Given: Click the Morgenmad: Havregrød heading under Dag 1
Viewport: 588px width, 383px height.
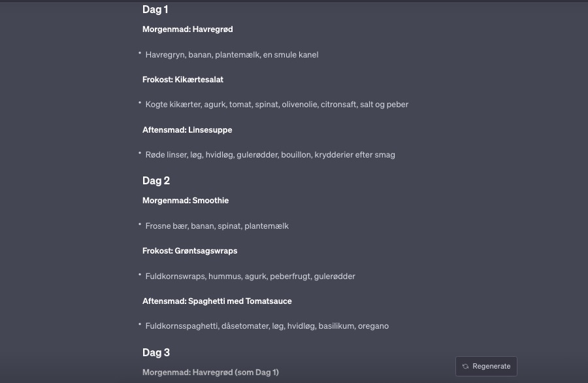Looking at the screenshot, I should [x=188, y=29].
